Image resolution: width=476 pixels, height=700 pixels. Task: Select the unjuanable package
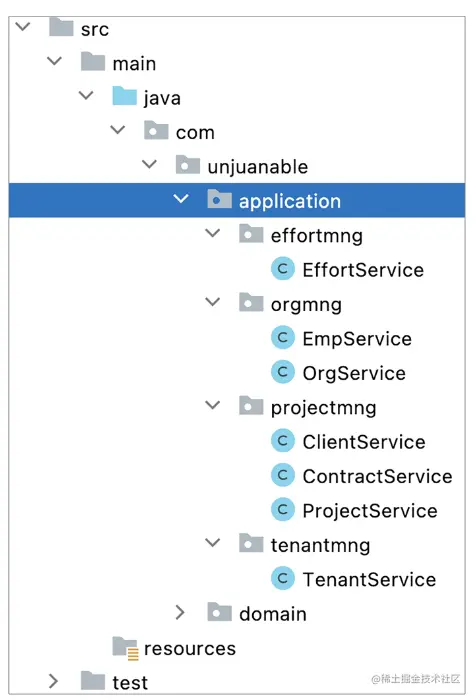[x=258, y=167]
